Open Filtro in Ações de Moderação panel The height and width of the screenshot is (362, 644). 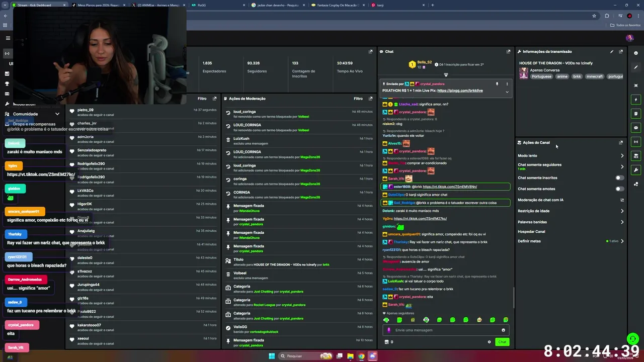(x=358, y=99)
